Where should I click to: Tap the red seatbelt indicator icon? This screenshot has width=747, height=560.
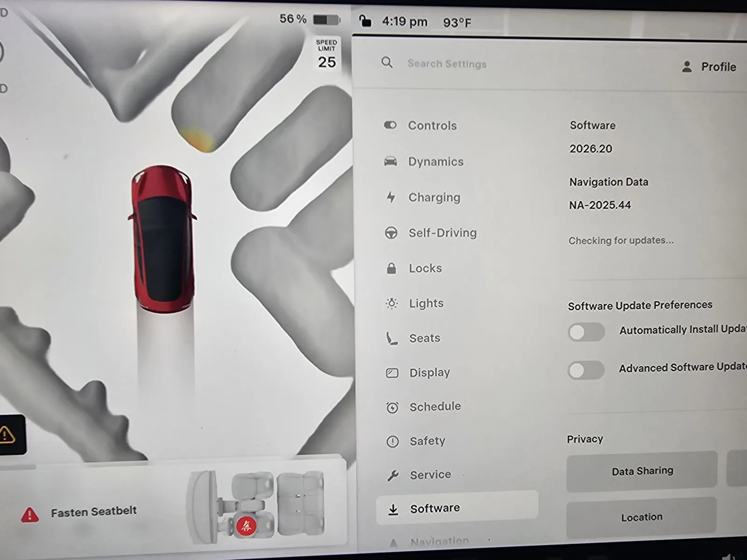tap(246, 526)
